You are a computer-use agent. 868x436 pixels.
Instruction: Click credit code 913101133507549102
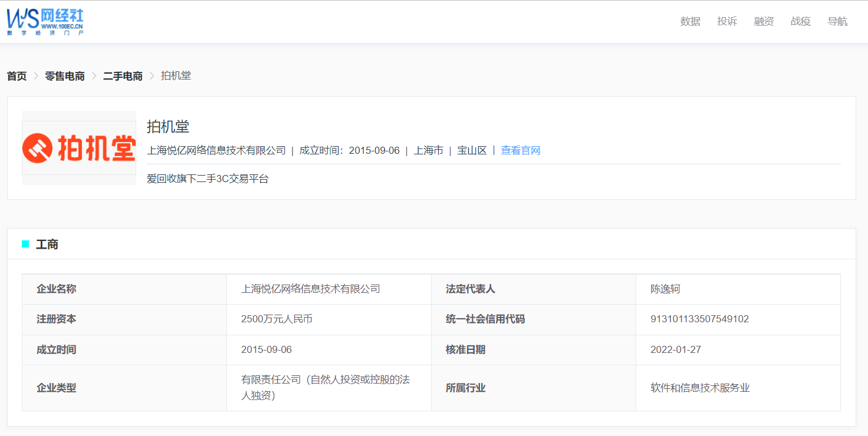point(699,319)
